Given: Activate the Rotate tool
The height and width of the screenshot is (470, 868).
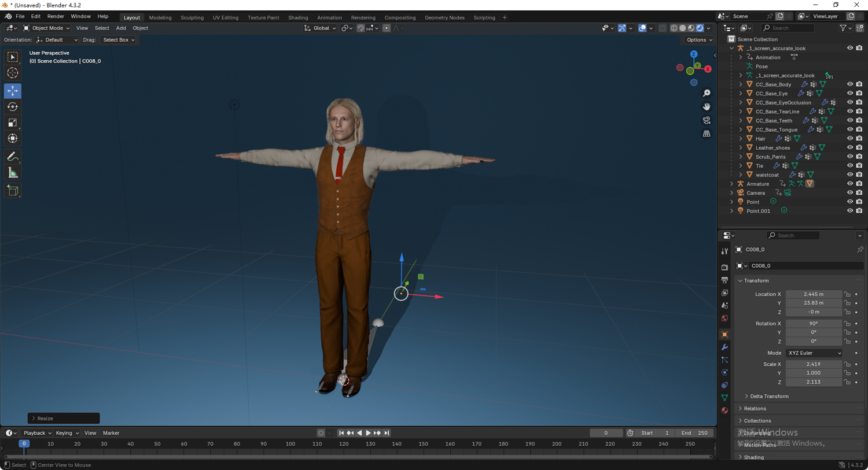Looking at the screenshot, I should 13,107.
